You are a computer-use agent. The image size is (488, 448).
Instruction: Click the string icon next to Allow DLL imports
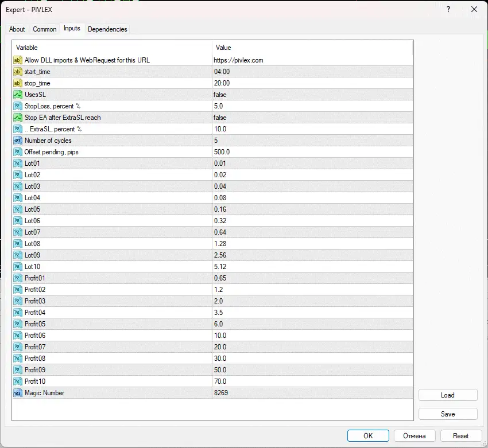[x=17, y=60]
